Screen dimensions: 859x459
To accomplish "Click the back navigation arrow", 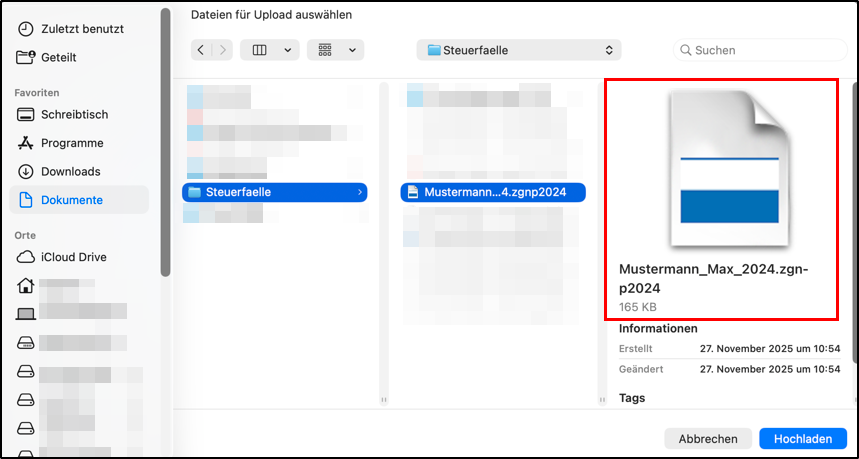I will pyautogui.click(x=201, y=50).
